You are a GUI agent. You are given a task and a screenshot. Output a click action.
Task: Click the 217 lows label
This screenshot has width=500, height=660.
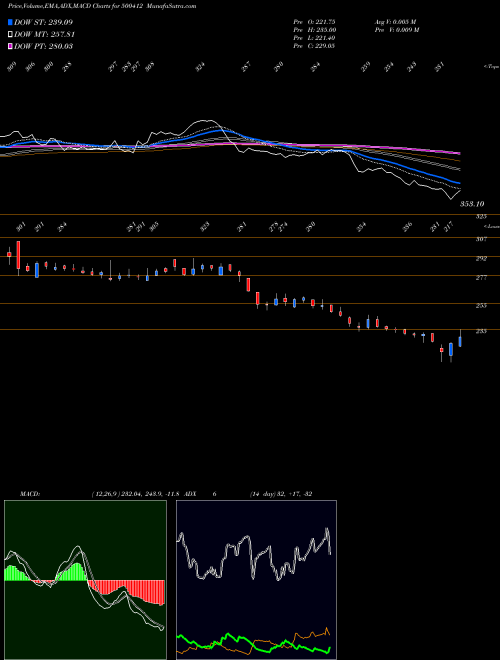[x=449, y=227]
